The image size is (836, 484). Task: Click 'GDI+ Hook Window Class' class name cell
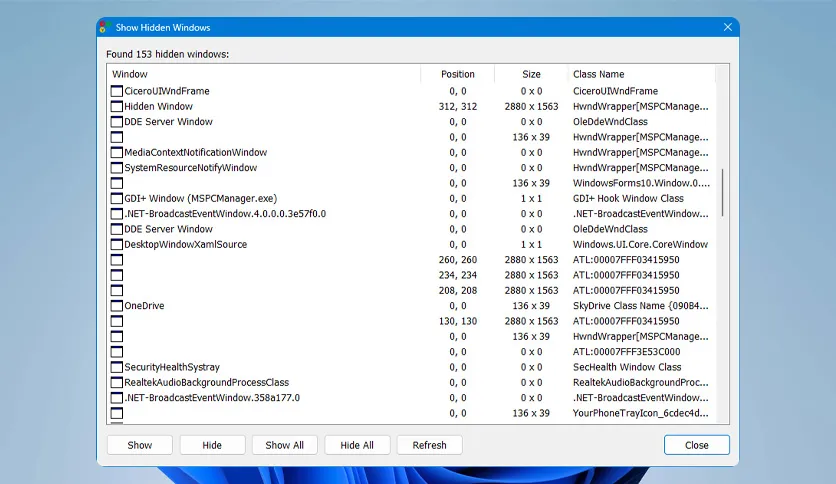pyautogui.click(x=628, y=198)
